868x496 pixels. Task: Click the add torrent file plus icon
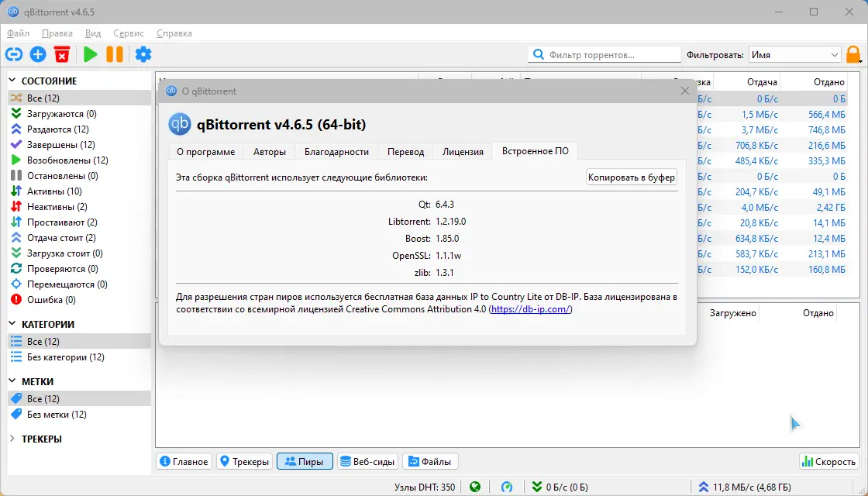tap(38, 54)
